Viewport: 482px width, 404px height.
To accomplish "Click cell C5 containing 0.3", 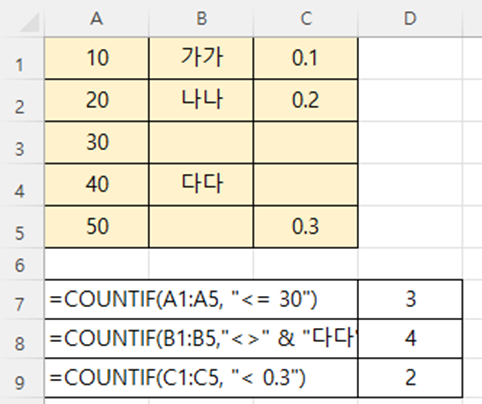I will coord(306,227).
